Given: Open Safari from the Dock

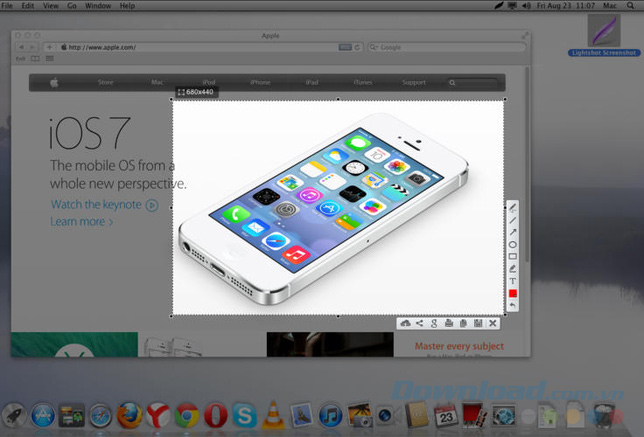Looking at the screenshot, I should click(x=101, y=415).
